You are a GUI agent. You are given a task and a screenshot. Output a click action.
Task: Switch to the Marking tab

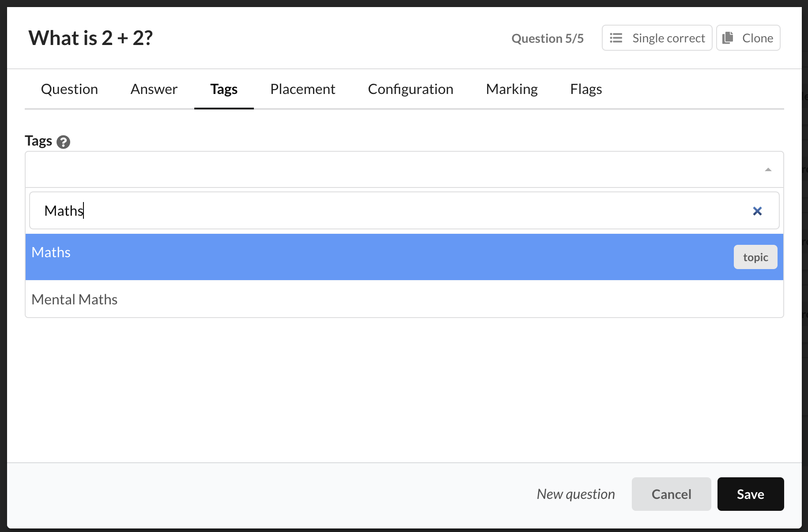click(511, 90)
